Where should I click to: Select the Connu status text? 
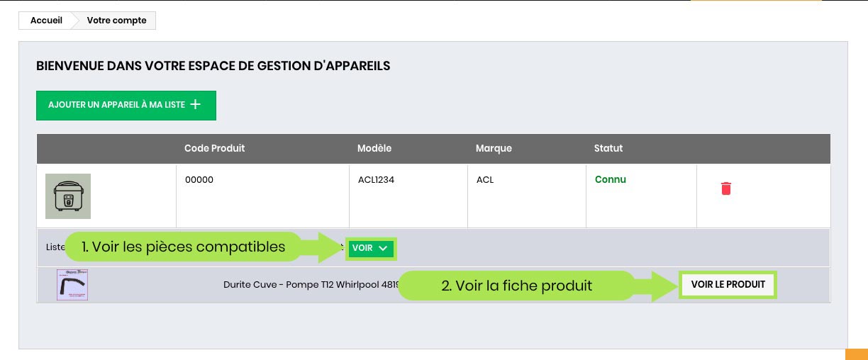pos(610,180)
